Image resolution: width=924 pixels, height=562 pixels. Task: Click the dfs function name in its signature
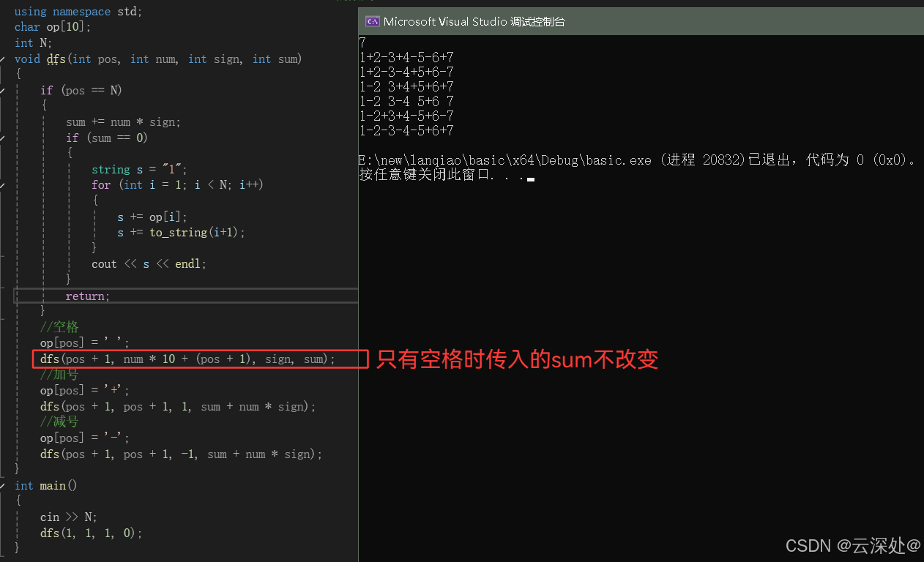pyautogui.click(x=56, y=59)
